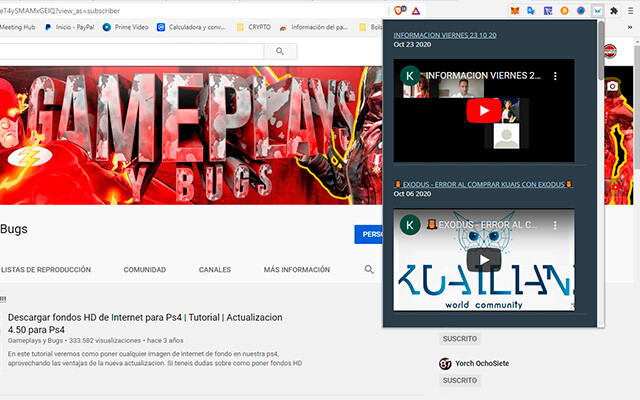Click Oct 23 2020 date text

click(x=412, y=44)
